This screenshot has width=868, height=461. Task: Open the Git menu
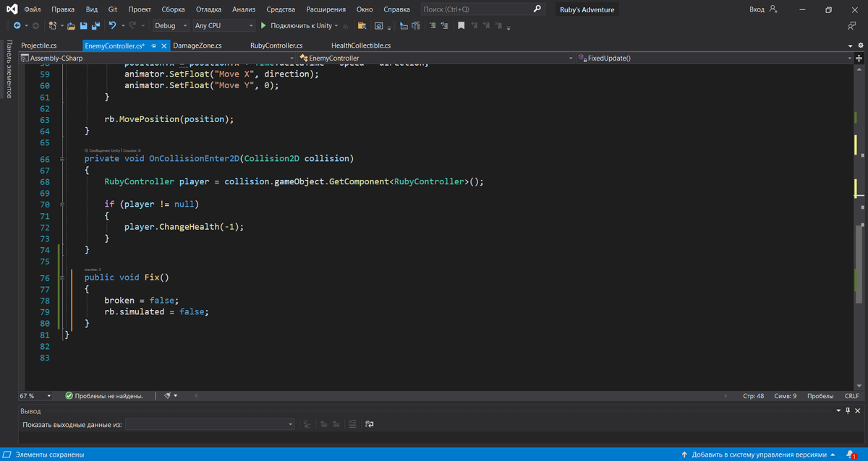[112, 9]
